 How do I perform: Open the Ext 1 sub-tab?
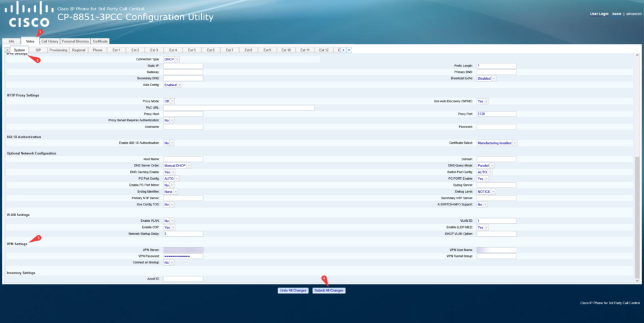pos(116,50)
